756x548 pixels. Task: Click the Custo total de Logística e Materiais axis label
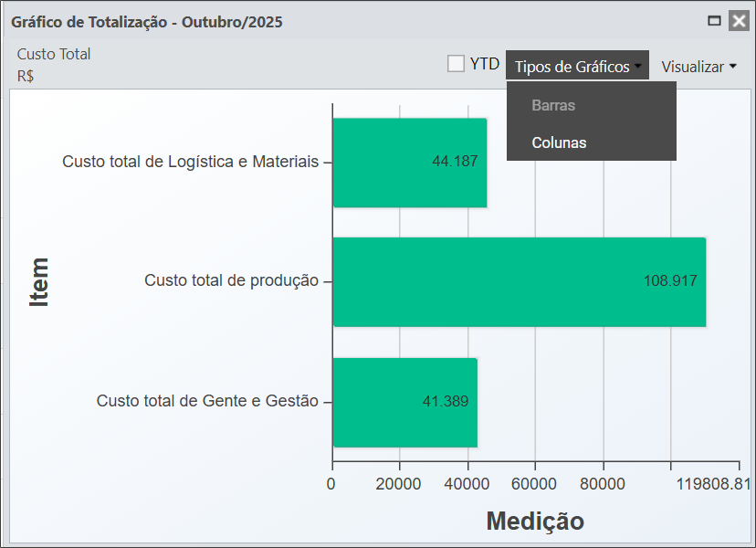pos(190,162)
